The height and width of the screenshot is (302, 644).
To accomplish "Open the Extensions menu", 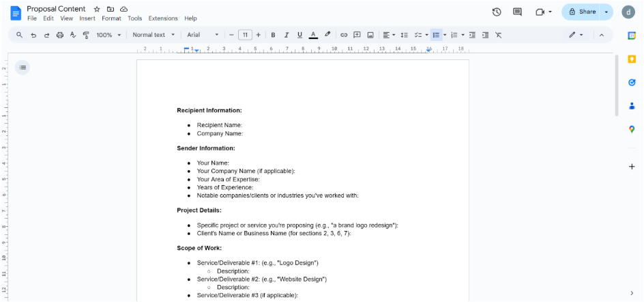I will coord(163,18).
